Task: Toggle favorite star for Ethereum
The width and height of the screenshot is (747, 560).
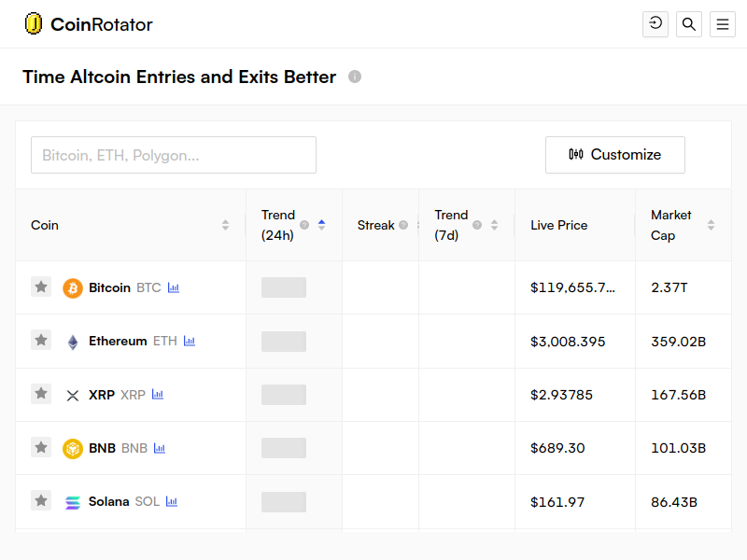Action: [41, 340]
